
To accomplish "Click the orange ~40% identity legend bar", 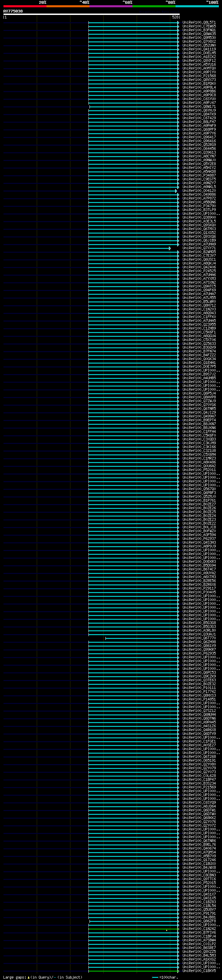I will (x=68, y=6).
